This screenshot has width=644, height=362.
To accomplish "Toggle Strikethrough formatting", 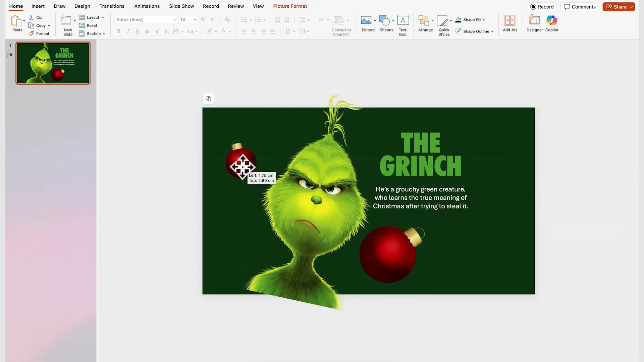I will [147, 31].
